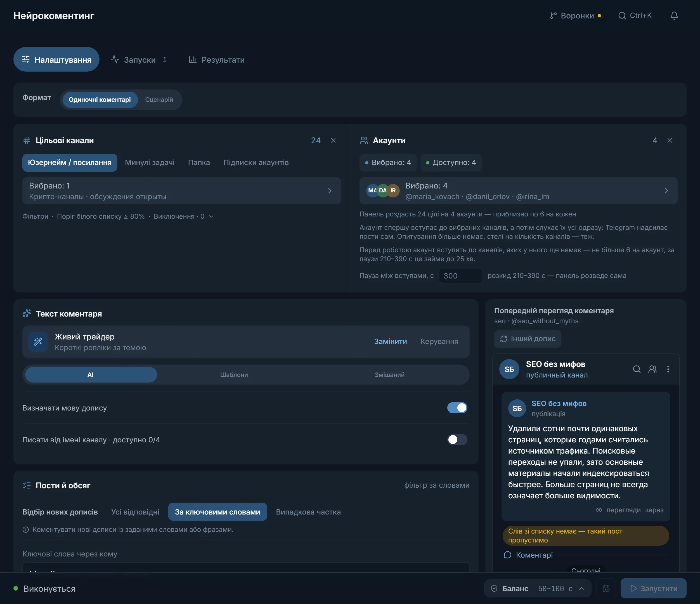This screenshot has width=700, height=604.
Task: Click the Слів зі списку немає warning
Action: point(586,536)
